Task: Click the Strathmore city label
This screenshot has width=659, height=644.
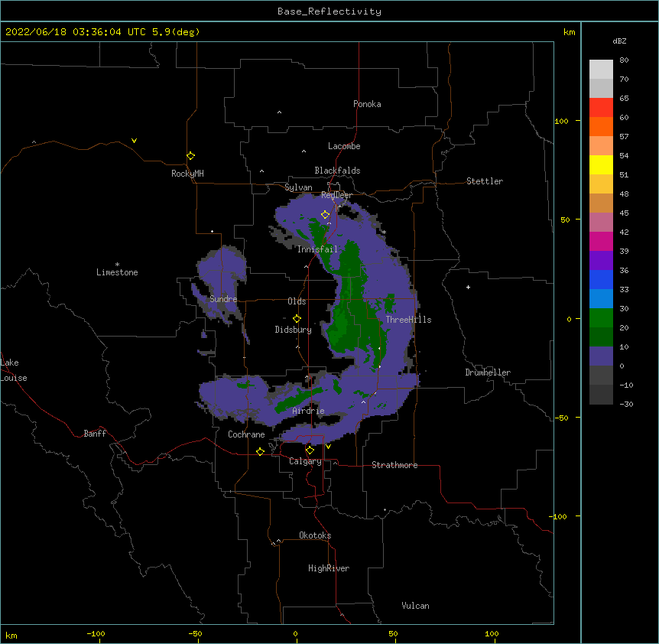Action: 394,465
